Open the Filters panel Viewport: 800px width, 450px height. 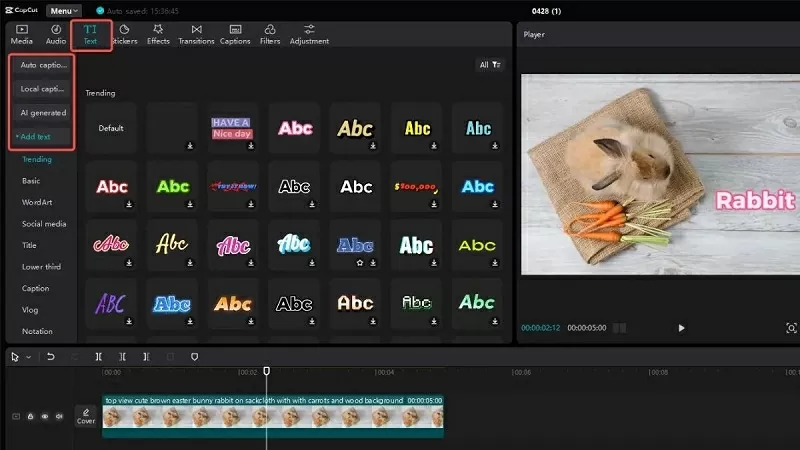point(270,35)
